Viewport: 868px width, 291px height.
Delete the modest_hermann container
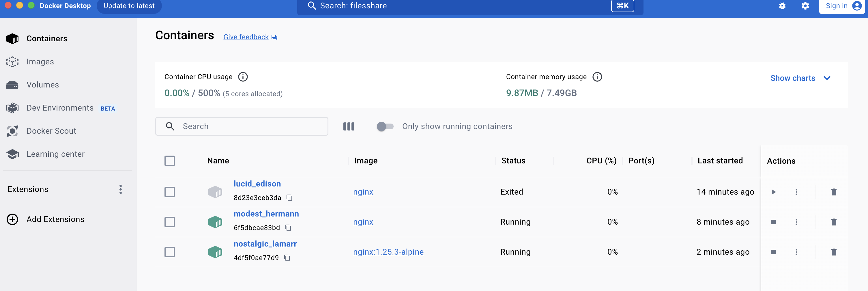point(834,222)
